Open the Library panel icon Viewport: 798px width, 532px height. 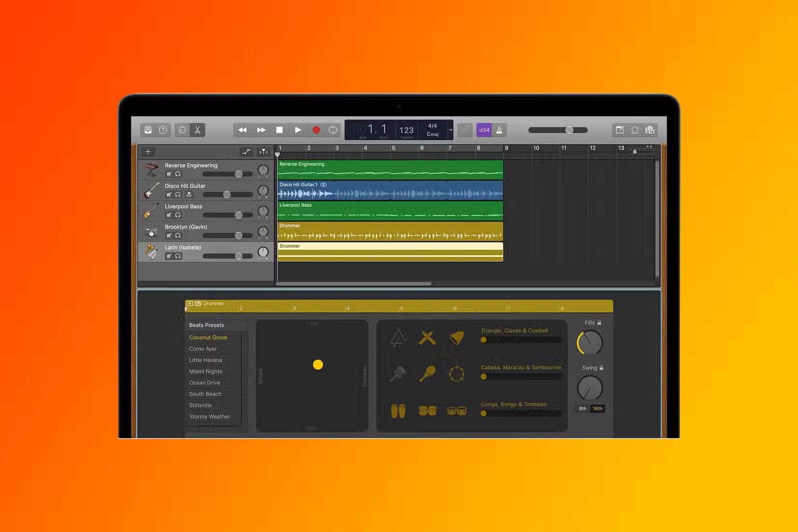coord(148,130)
